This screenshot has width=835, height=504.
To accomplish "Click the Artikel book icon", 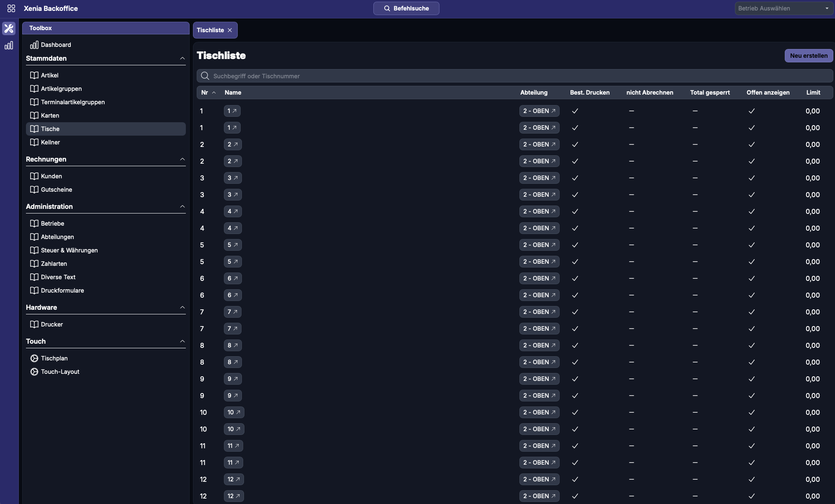I will (34, 75).
